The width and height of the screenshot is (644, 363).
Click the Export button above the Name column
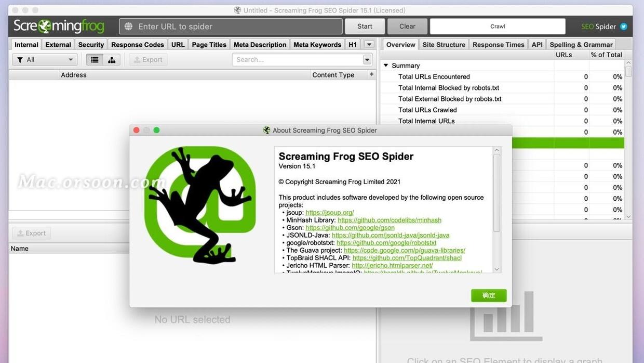pyautogui.click(x=32, y=234)
